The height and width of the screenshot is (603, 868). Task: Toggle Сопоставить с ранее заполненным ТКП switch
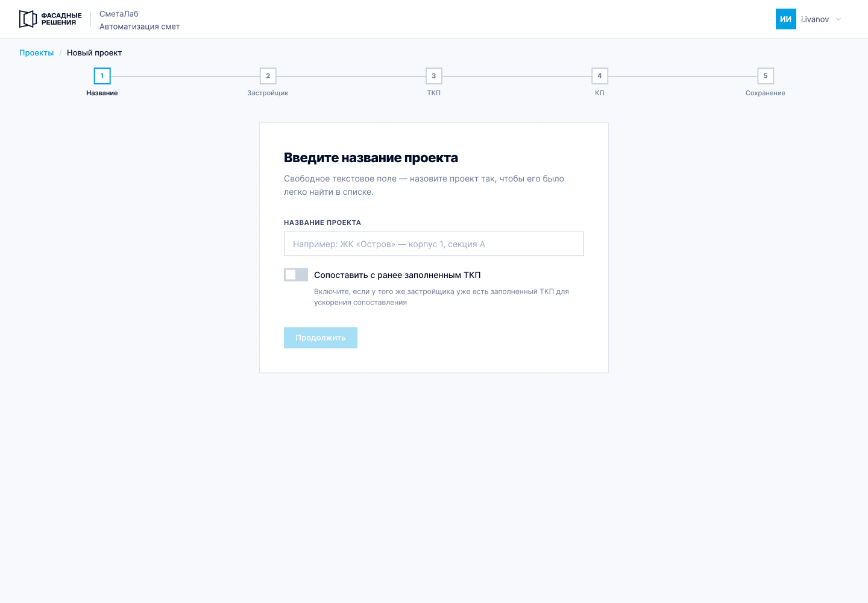point(296,275)
